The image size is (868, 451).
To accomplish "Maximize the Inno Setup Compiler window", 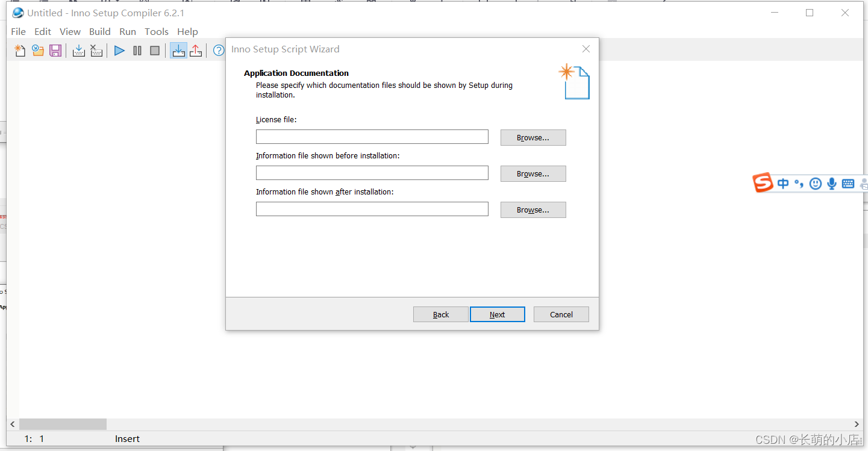I will point(810,13).
